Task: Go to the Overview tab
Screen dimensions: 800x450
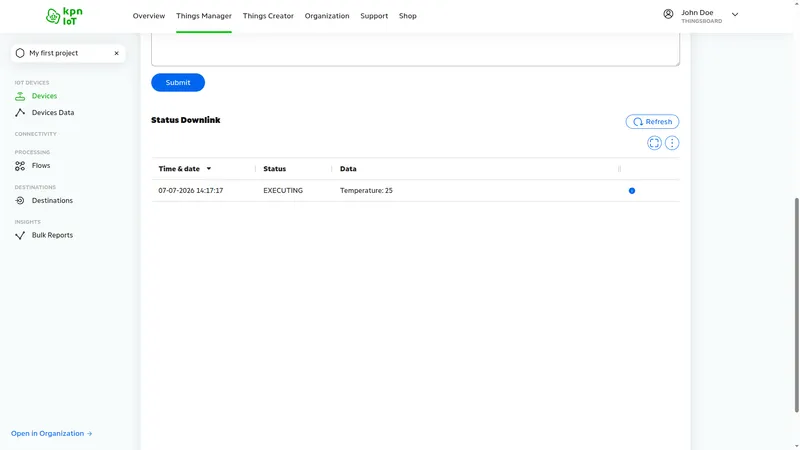Action: click(x=148, y=16)
